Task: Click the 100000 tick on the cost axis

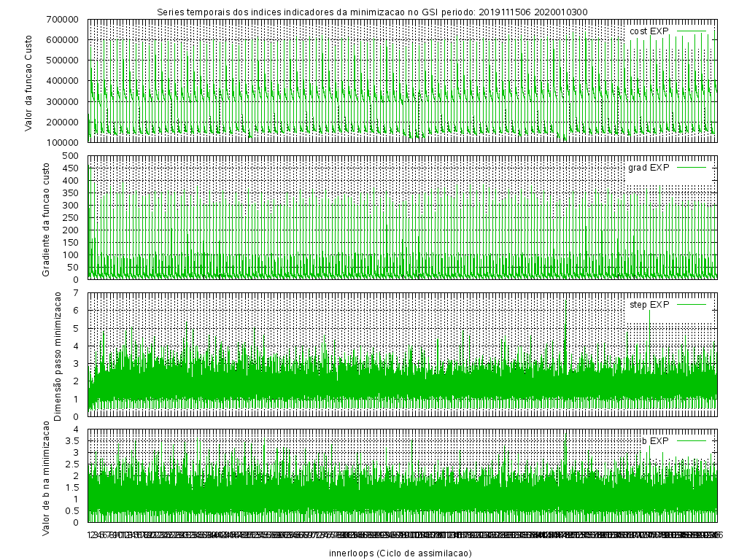Action: pos(64,142)
